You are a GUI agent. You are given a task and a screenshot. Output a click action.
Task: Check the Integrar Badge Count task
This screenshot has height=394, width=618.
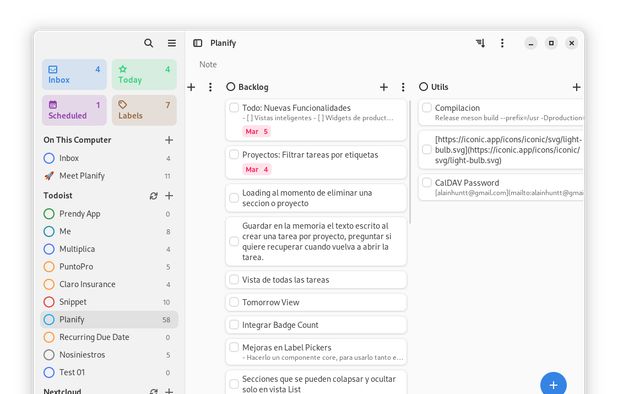coord(234,325)
